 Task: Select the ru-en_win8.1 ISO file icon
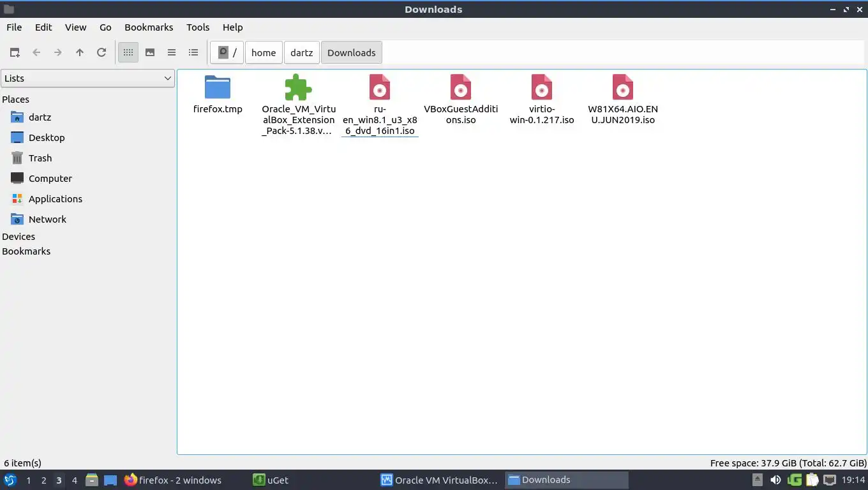[x=380, y=87]
